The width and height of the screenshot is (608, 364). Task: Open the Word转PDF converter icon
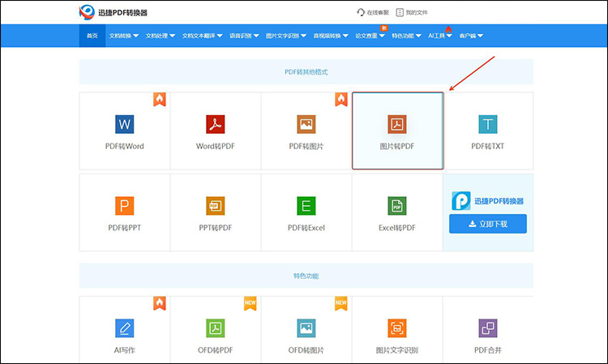pos(215,124)
